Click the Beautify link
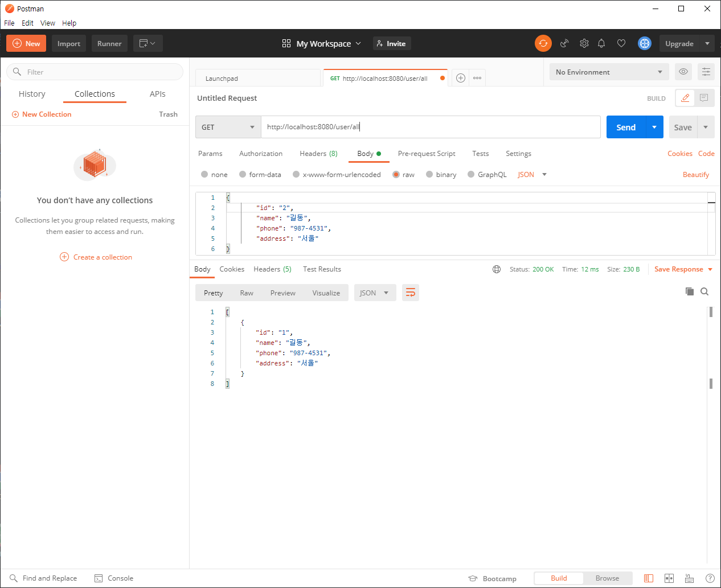721x588 pixels. pyautogui.click(x=696, y=175)
